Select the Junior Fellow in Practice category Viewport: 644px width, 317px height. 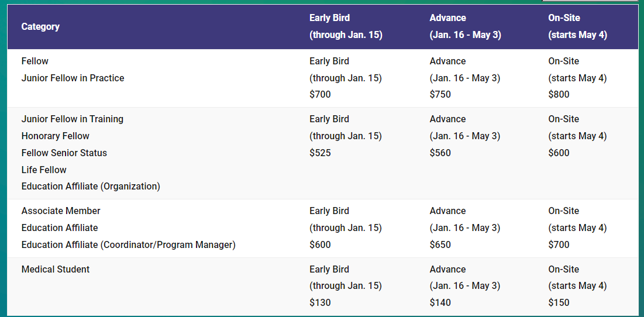73,78
